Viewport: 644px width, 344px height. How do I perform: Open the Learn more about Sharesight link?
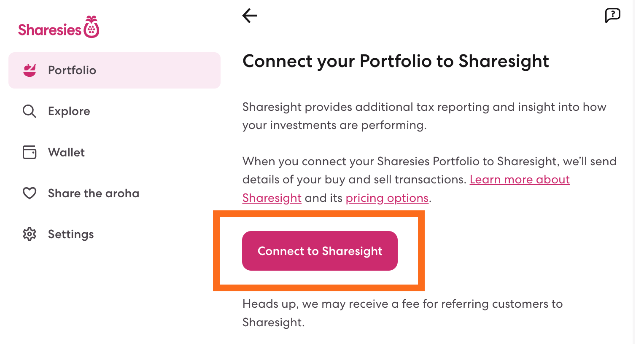point(520,179)
